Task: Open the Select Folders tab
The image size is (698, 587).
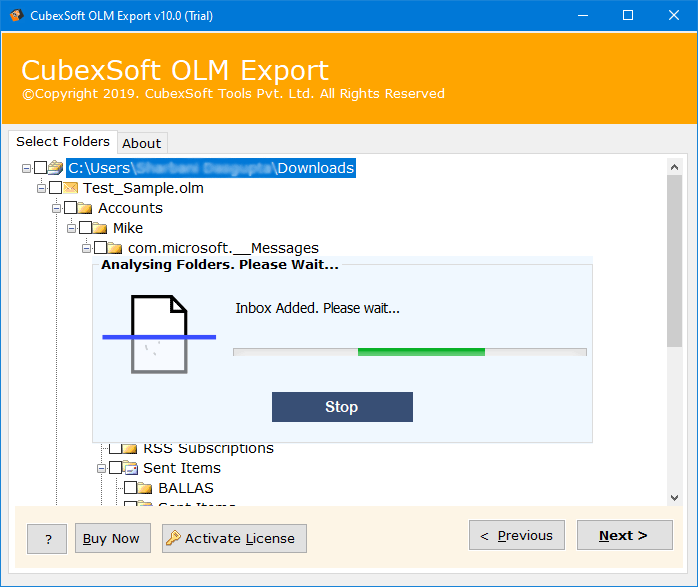Action: (x=63, y=142)
